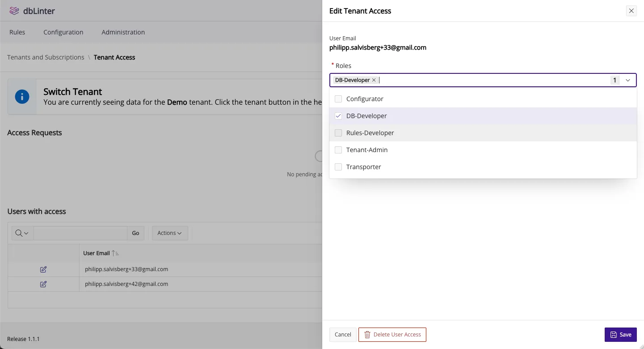644x349 pixels.
Task: Open the Administration menu
Action: click(x=123, y=32)
